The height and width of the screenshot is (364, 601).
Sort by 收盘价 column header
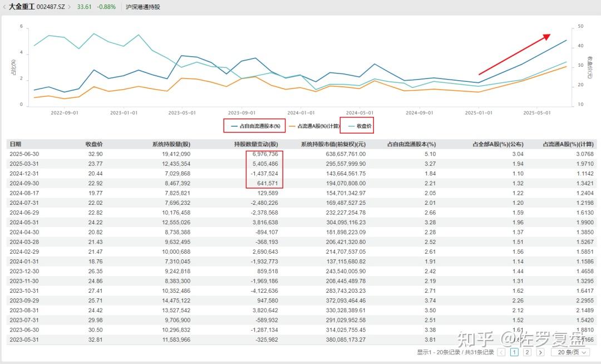coord(93,144)
